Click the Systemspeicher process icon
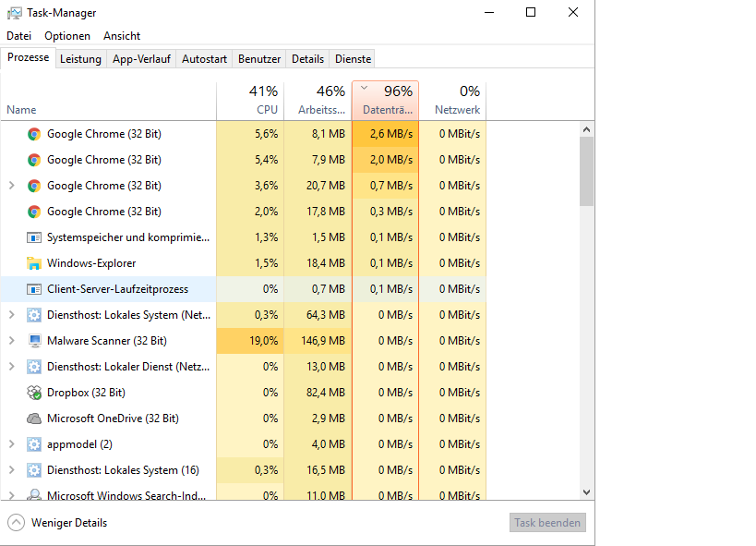 [x=34, y=237]
